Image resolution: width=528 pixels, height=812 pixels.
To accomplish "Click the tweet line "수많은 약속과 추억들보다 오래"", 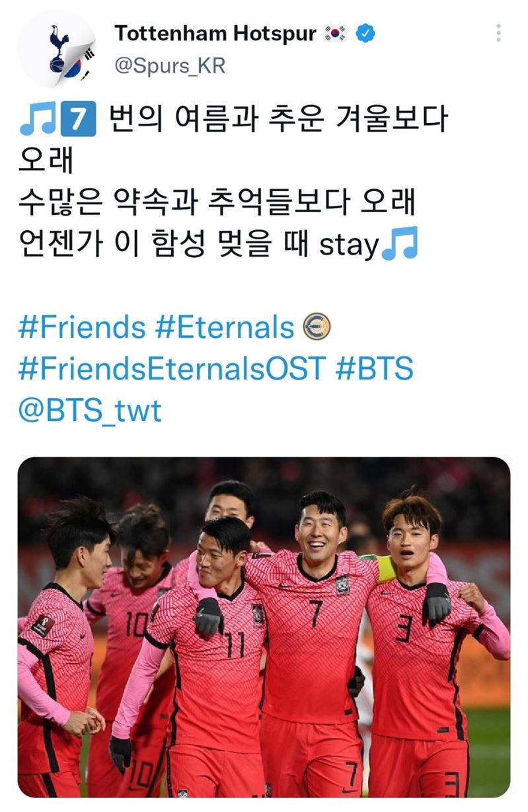I will [x=217, y=202].
